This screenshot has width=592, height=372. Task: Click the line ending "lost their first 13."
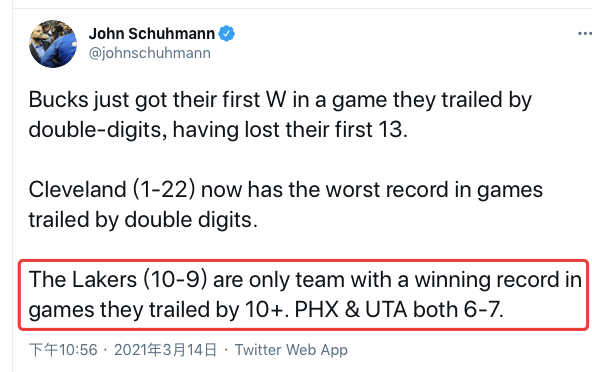tap(218, 130)
